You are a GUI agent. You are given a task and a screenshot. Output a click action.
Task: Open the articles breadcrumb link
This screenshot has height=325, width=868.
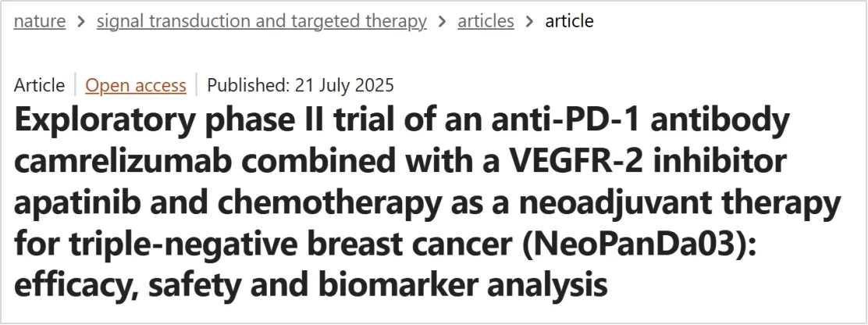(486, 21)
